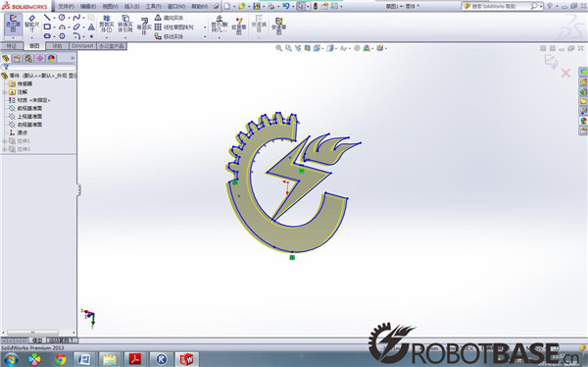This screenshot has height=367, width=588.
Task: Select the Straight Slot sketch tool
Action: 47,36
